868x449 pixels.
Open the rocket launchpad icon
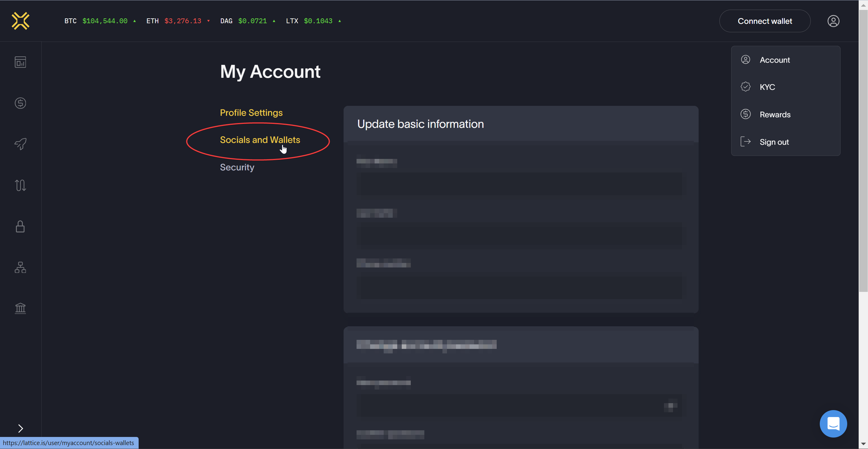pyautogui.click(x=20, y=144)
